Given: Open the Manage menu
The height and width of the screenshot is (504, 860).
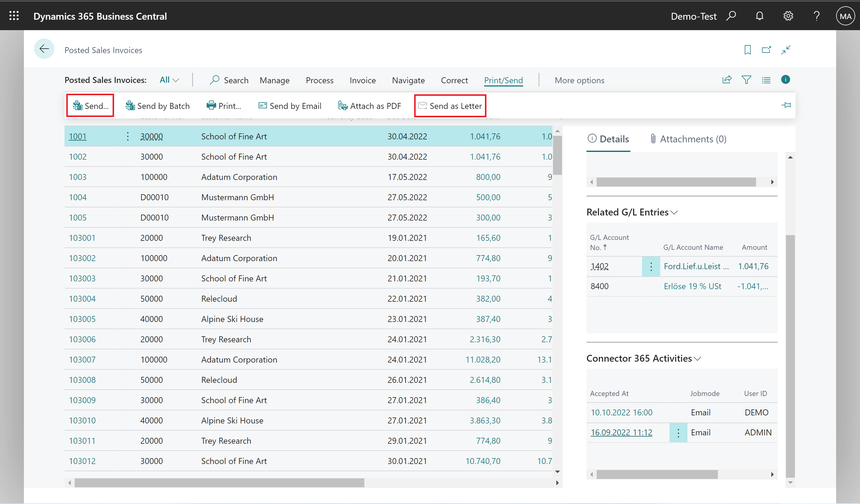Looking at the screenshot, I should coord(274,80).
